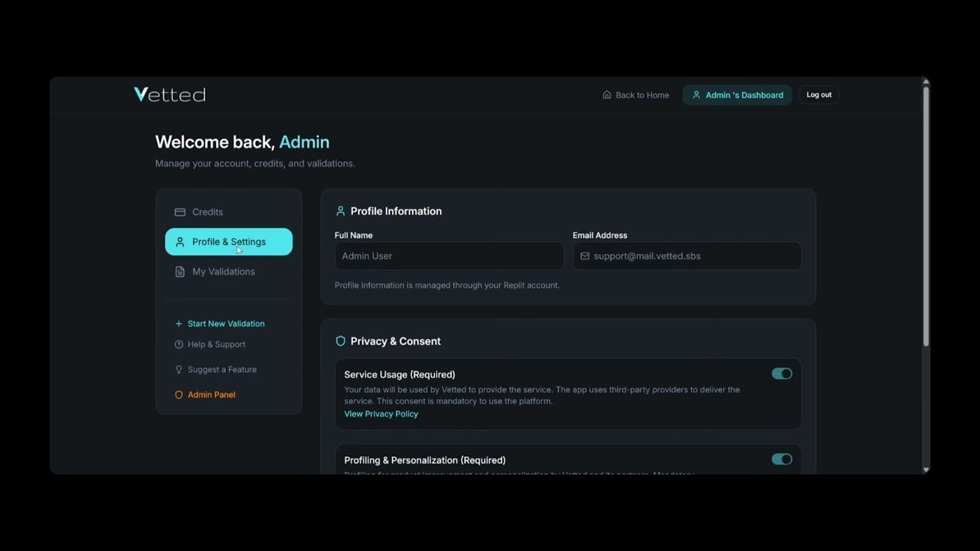Open the View Privacy Policy link
The image size is (980, 551).
381,413
